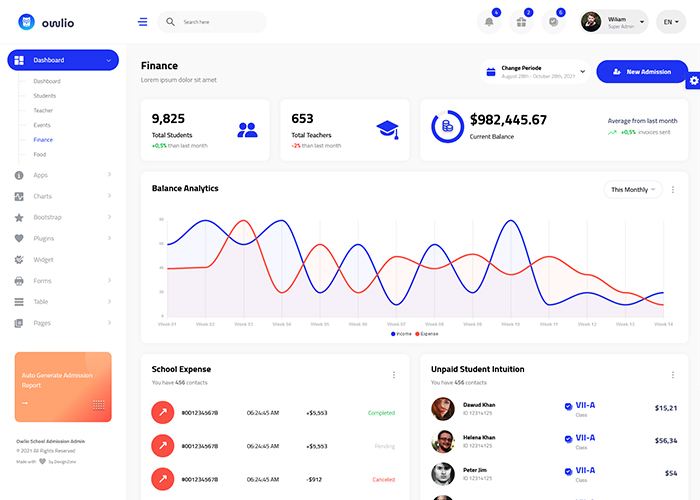Open the gift box icon in header
Image resolution: width=700 pixels, height=500 pixels.
point(521,22)
